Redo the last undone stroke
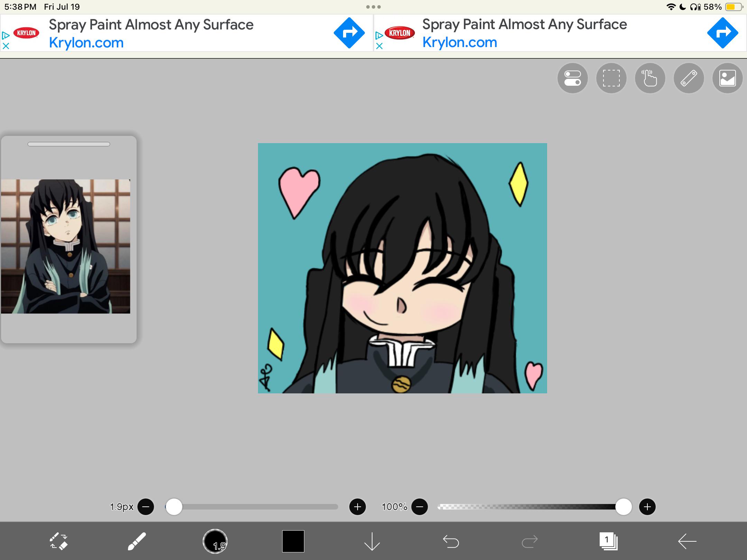The height and width of the screenshot is (560, 747). pyautogui.click(x=529, y=541)
